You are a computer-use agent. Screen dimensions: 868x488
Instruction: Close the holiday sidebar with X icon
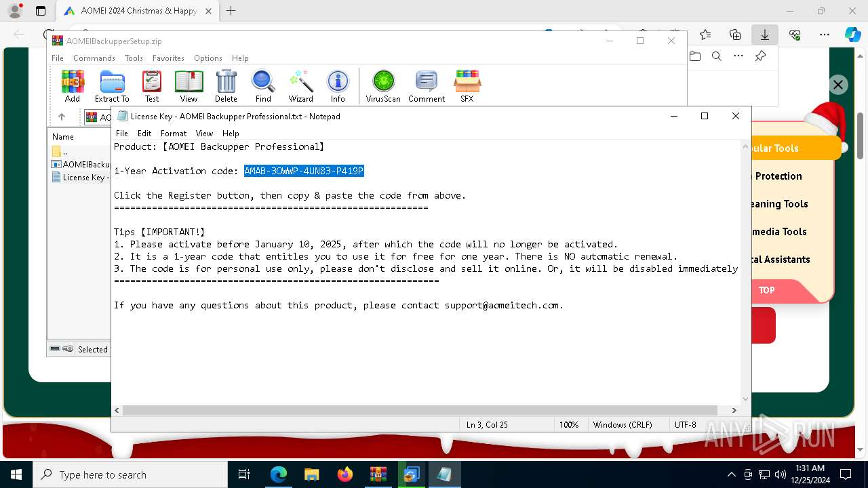pyautogui.click(x=838, y=85)
